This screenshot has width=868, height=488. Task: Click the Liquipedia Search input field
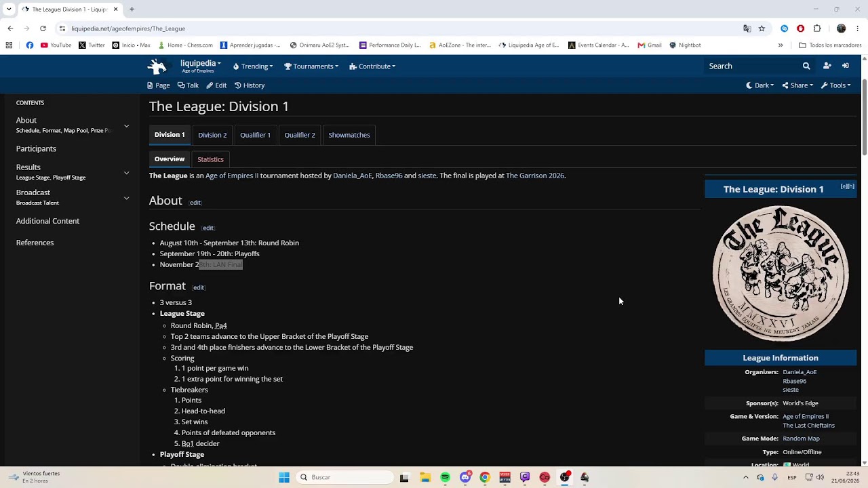pos(751,66)
